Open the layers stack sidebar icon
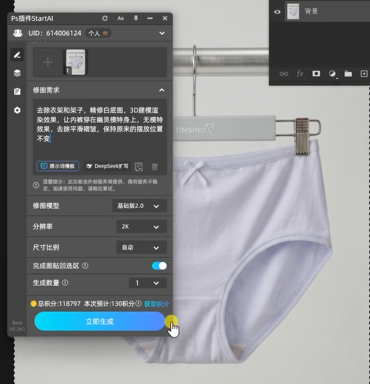The height and width of the screenshot is (384, 370). pos(17,73)
